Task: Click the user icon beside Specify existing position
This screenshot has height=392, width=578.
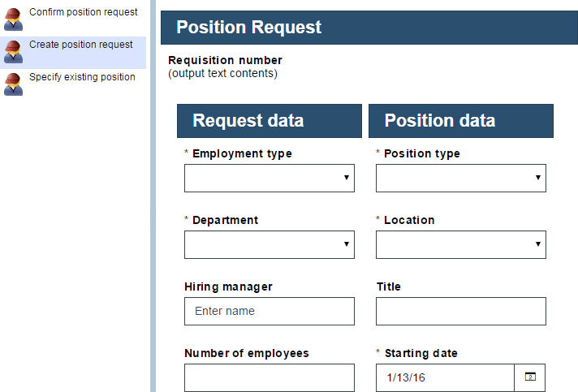Action: [13, 84]
